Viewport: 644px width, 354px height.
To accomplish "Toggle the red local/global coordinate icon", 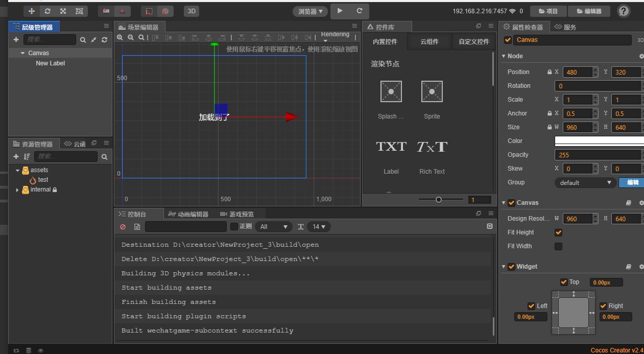I will [149, 11].
